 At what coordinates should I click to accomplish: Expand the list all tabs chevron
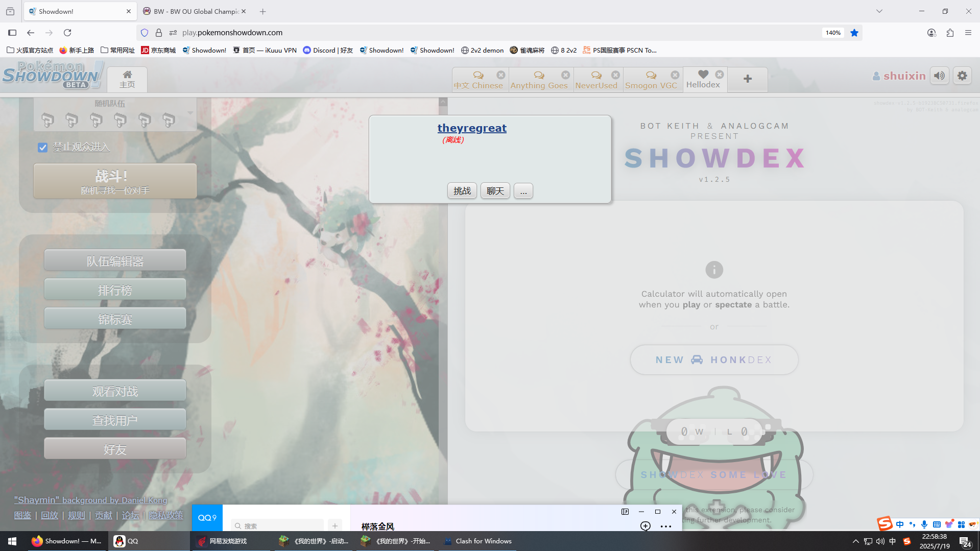(x=879, y=11)
